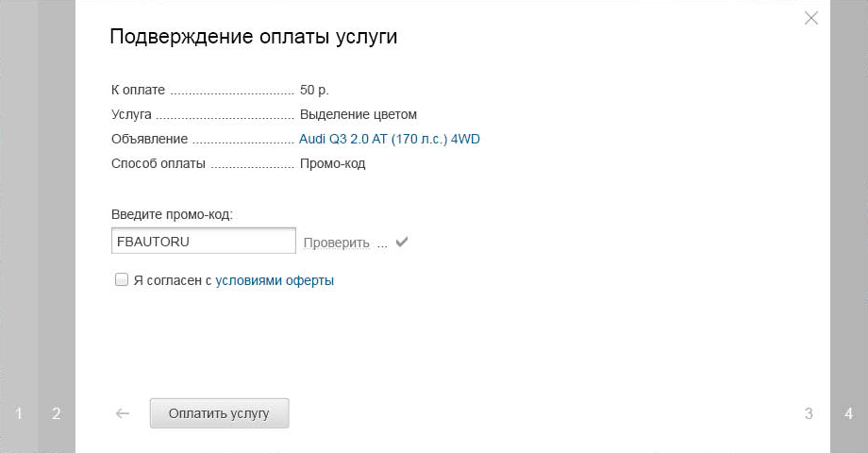Click the Я согласен с label text
Image resolution: width=868 pixels, height=453 pixels.
click(172, 280)
